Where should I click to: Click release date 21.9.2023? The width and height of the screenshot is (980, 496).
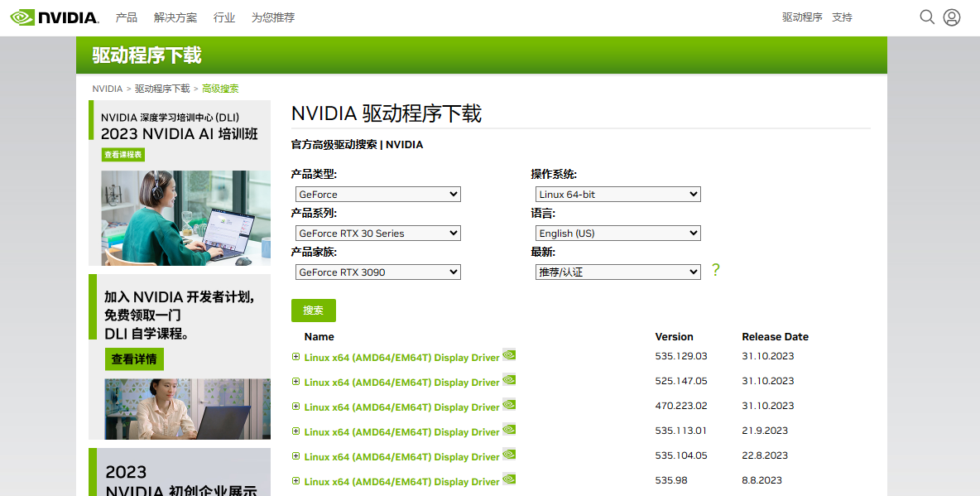pyautogui.click(x=765, y=431)
